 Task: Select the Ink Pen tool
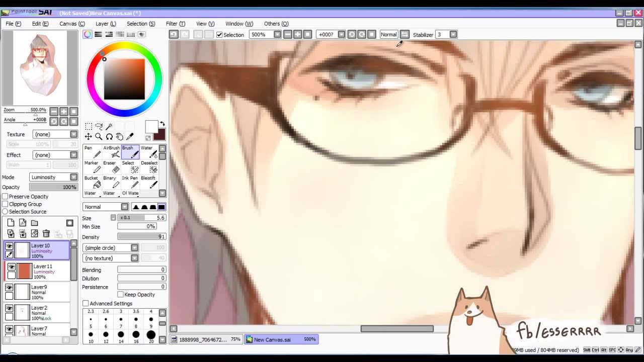point(130,182)
